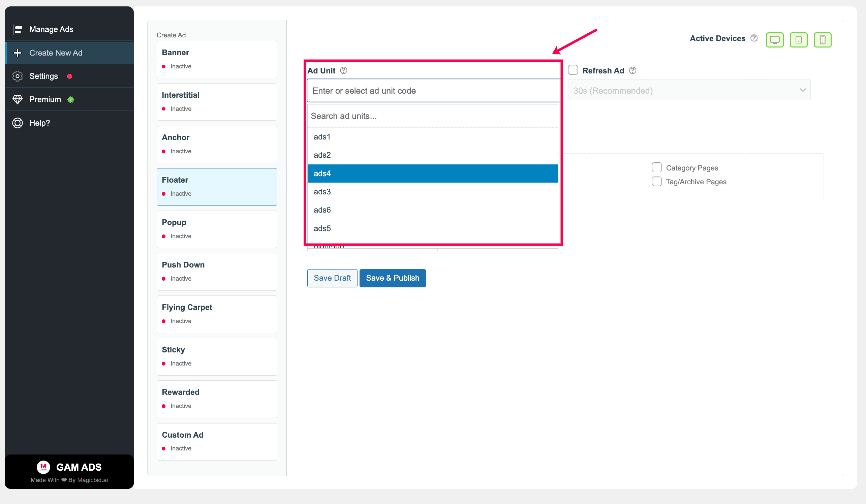Select ads6 from the ad unit list
The image size is (866, 504).
click(x=432, y=210)
